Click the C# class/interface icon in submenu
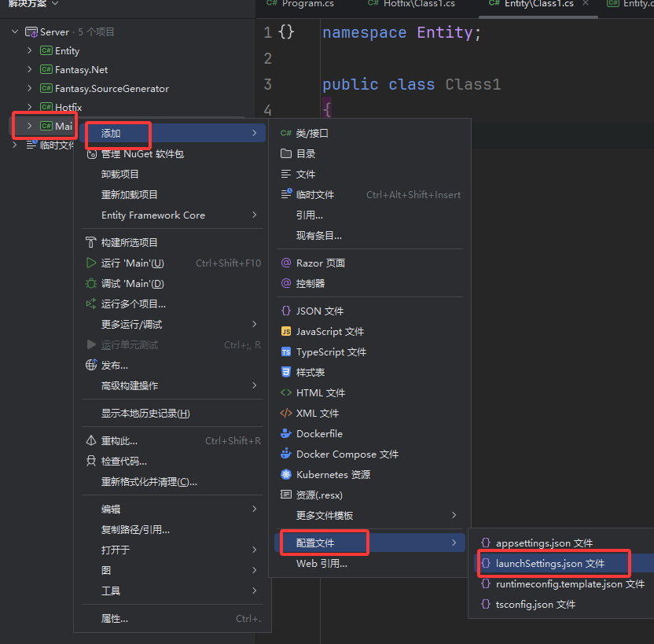 click(285, 133)
